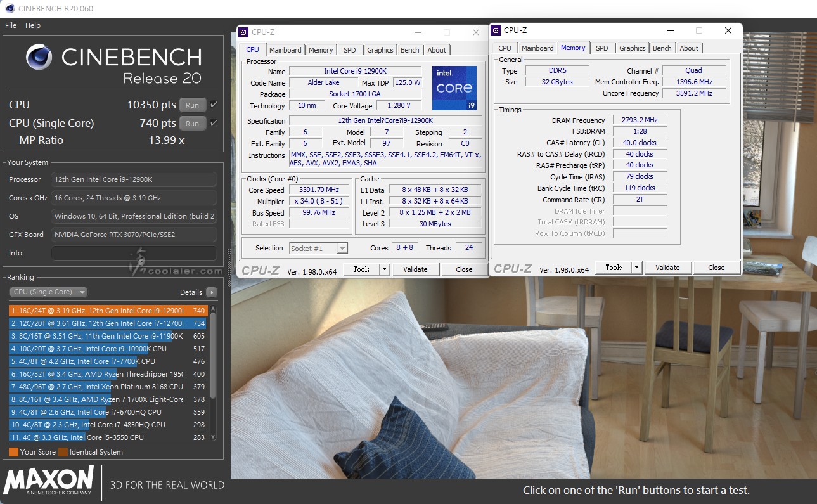The width and height of the screenshot is (817, 504).
Task: Click the Cinebench title bar app icon
Action: click(10, 8)
